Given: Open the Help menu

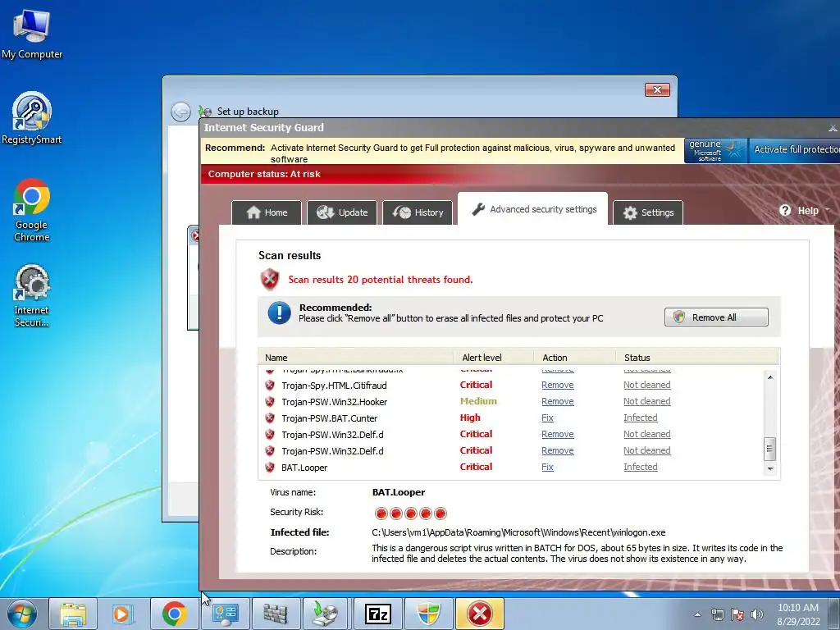Looking at the screenshot, I should [804, 211].
